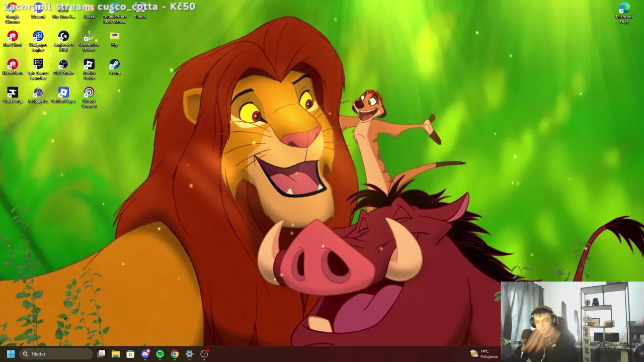Screen dimensions: 644x362
Task: Open File Explorer from the taskbar
Action: [116, 354]
